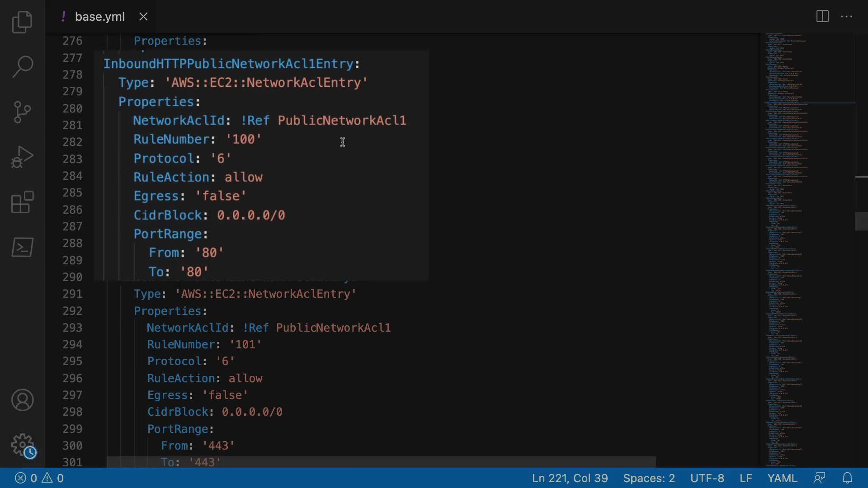The width and height of the screenshot is (868, 488).
Task: Click the Ln 221, Col 39 cursor position
Action: tap(570, 478)
